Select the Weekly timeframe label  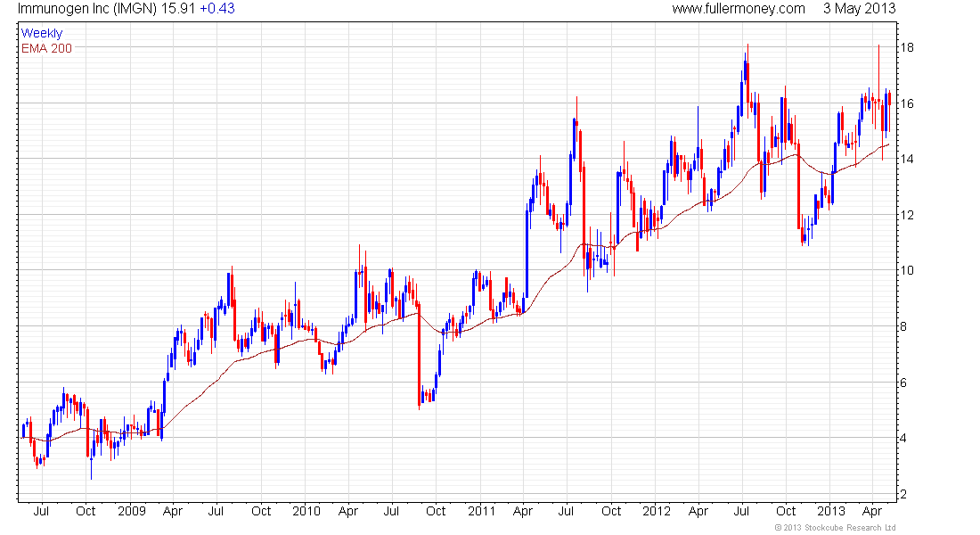[42, 33]
